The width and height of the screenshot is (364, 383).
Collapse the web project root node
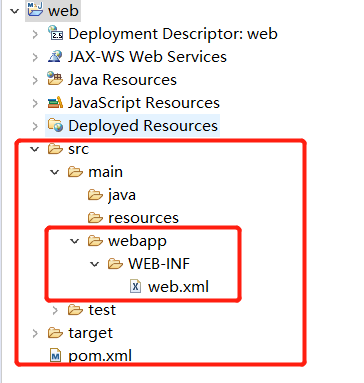pos(15,11)
